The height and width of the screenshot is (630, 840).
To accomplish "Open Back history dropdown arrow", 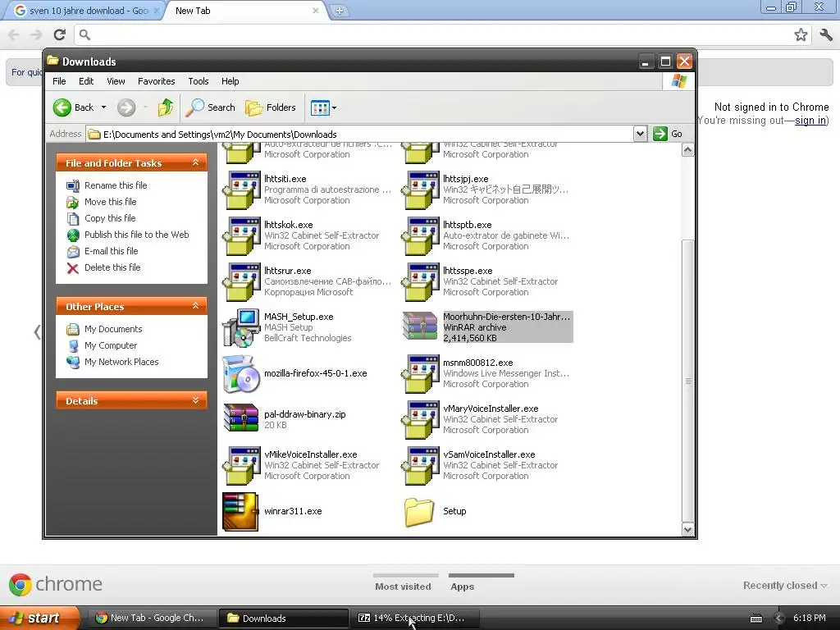I will pos(103,107).
